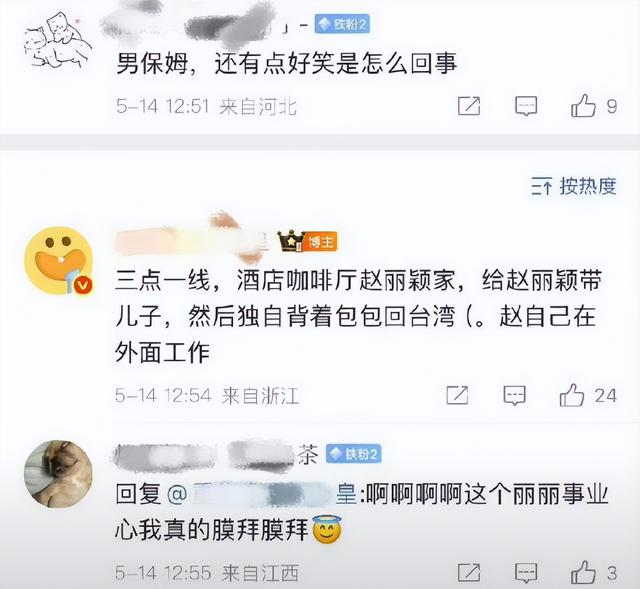Comment on the reply posted from 江西
This screenshot has width=640, height=589.
(x=526, y=573)
